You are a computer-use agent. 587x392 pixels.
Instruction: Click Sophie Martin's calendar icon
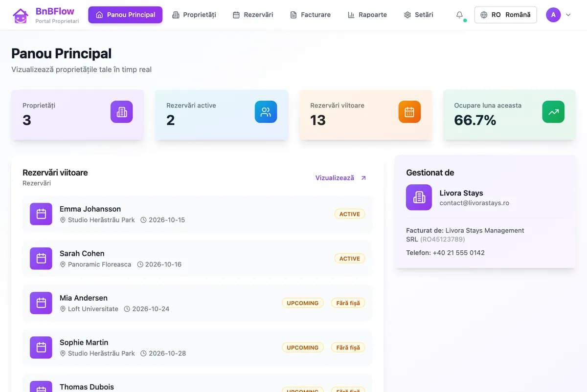pos(41,348)
